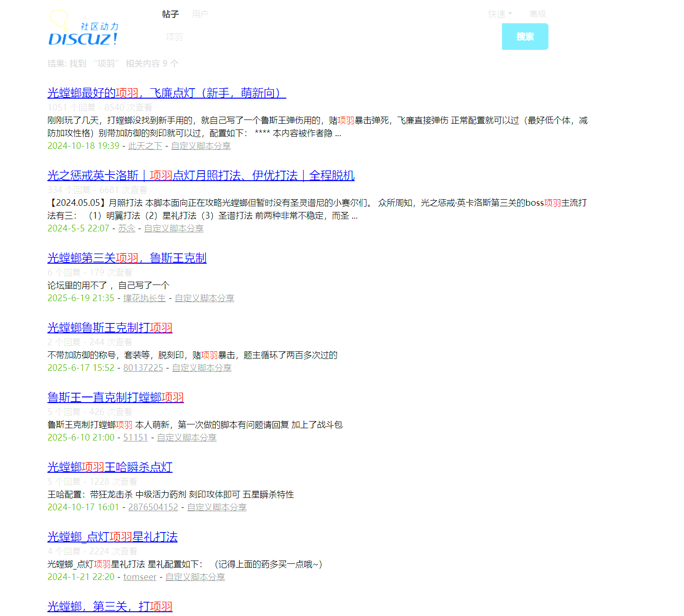Click the date 2024-10-18 19:39
Screen dimensions: 684x616
click(x=83, y=146)
